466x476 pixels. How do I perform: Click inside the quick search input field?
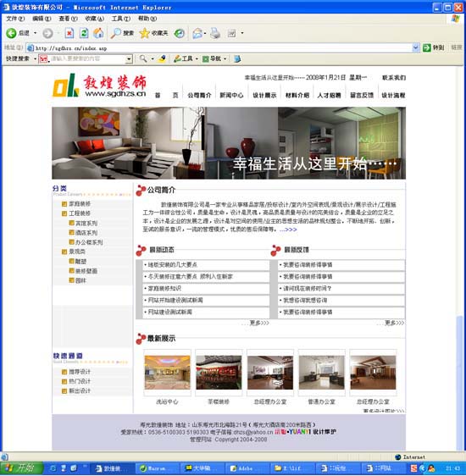(x=88, y=59)
